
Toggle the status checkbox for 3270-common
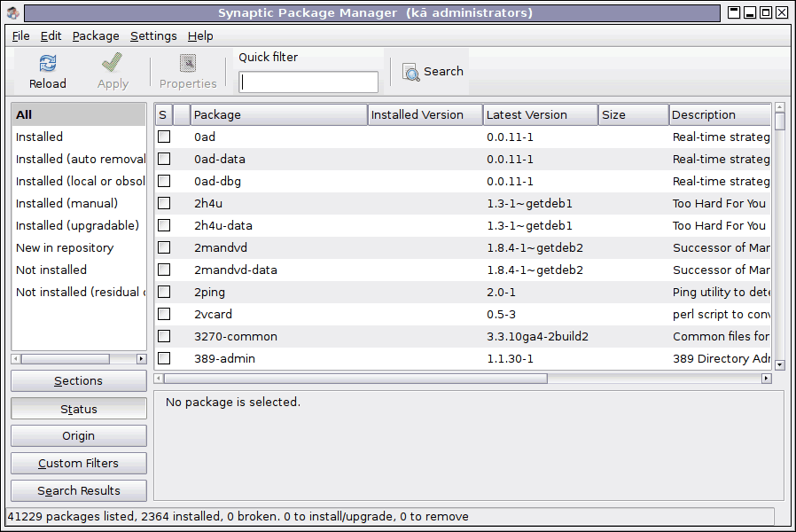point(164,336)
